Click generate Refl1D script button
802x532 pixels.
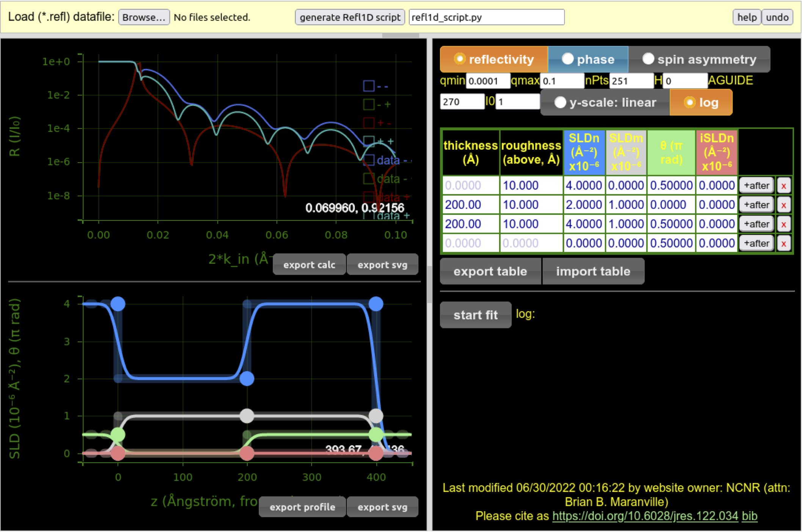tap(349, 17)
